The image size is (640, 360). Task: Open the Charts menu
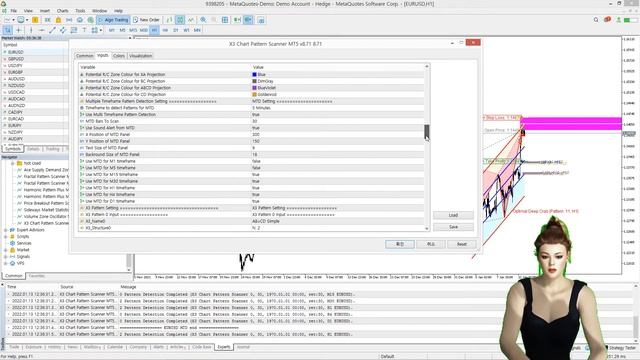point(62,11)
